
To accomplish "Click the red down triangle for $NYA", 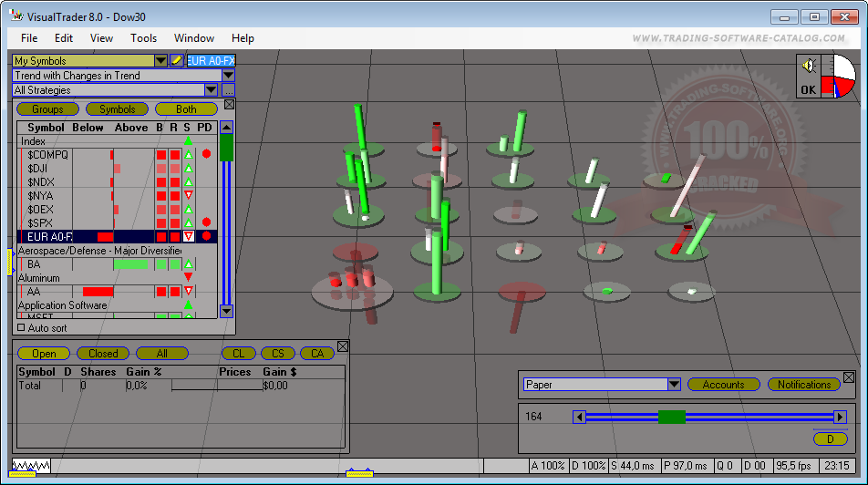I will click(188, 196).
